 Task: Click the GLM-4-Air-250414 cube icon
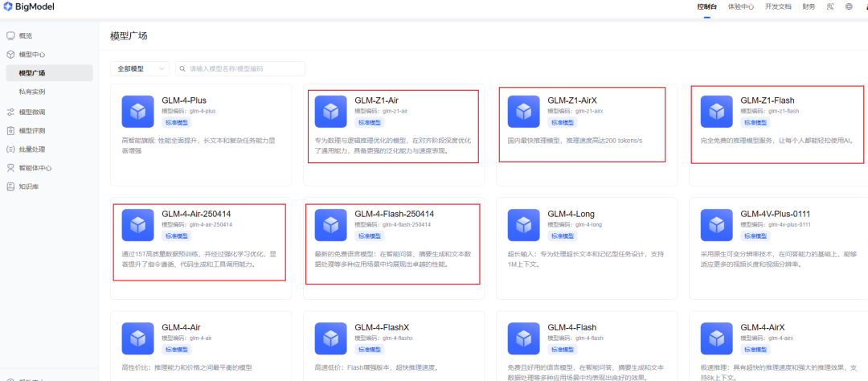[x=138, y=225]
